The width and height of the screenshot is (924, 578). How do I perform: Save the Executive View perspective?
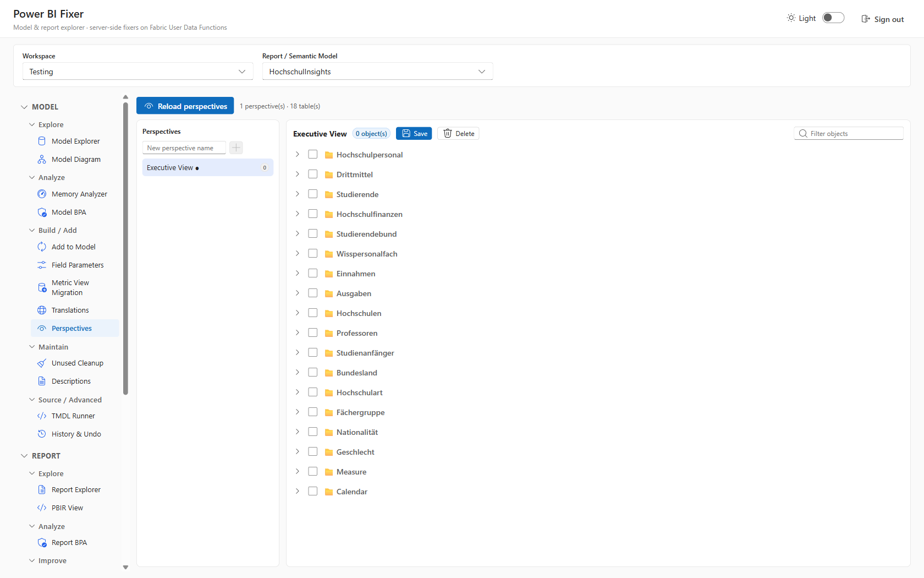pos(414,133)
